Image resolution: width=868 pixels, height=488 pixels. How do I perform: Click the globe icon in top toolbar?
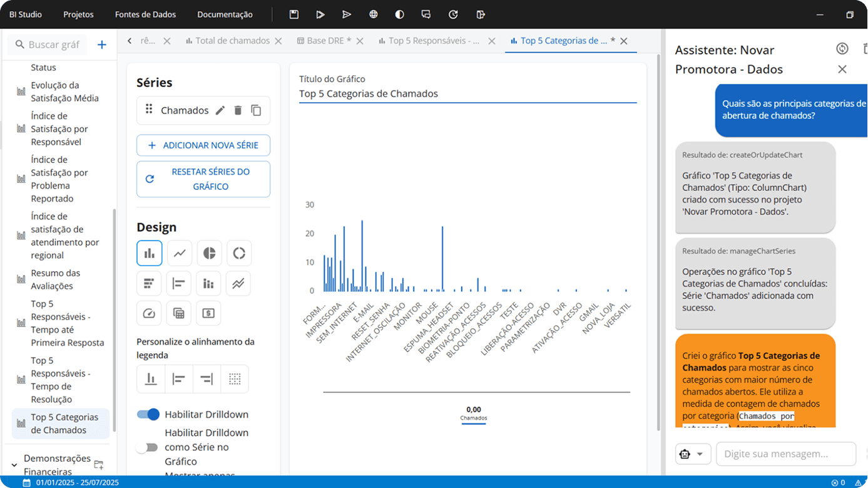point(374,14)
